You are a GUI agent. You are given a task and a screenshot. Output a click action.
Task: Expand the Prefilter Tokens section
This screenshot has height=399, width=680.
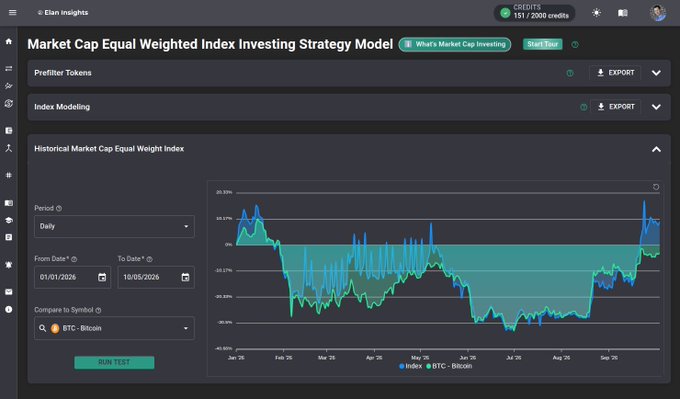point(656,73)
